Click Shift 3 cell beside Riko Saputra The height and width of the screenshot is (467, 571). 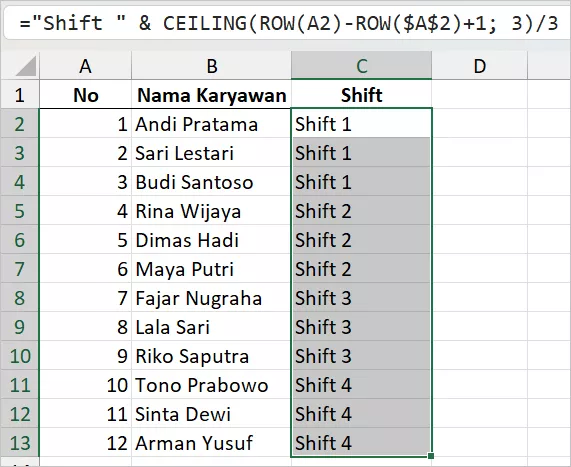(361, 356)
